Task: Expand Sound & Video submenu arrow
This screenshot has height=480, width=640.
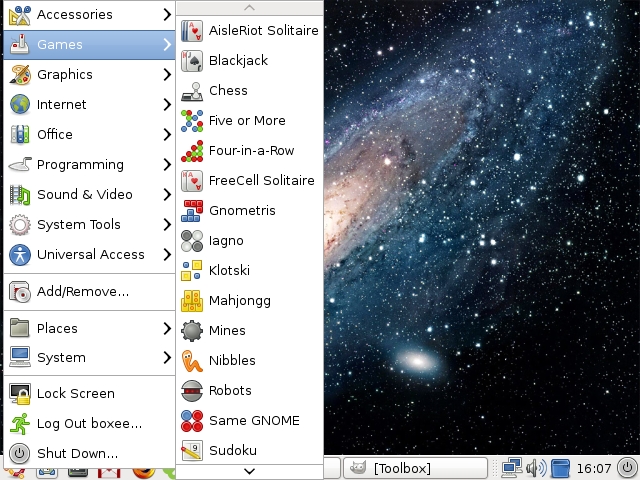Action: click(167, 195)
